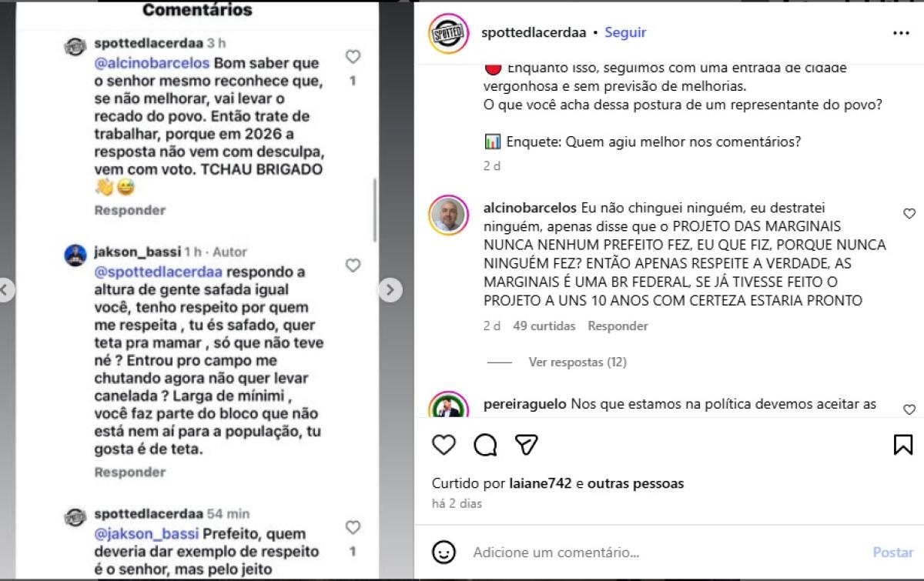Open emoji picker in the comment box
The width and height of the screenshot is (924, 581).
coord(444,553)
